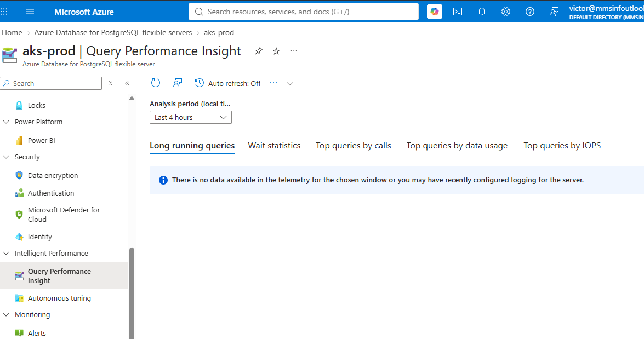Select the Long running queries tab
This screenshot has width=644, height=339.
point(192,146)
